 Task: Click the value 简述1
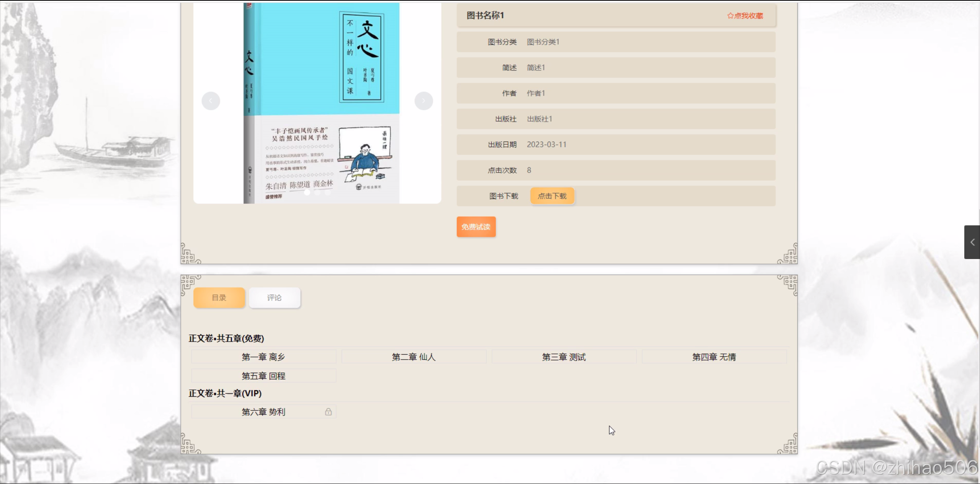point(536,67)
